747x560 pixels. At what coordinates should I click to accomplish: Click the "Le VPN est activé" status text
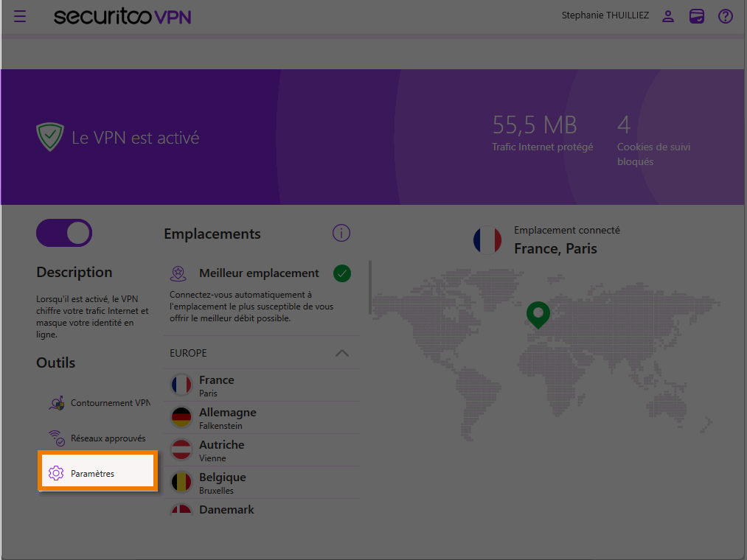135,138
